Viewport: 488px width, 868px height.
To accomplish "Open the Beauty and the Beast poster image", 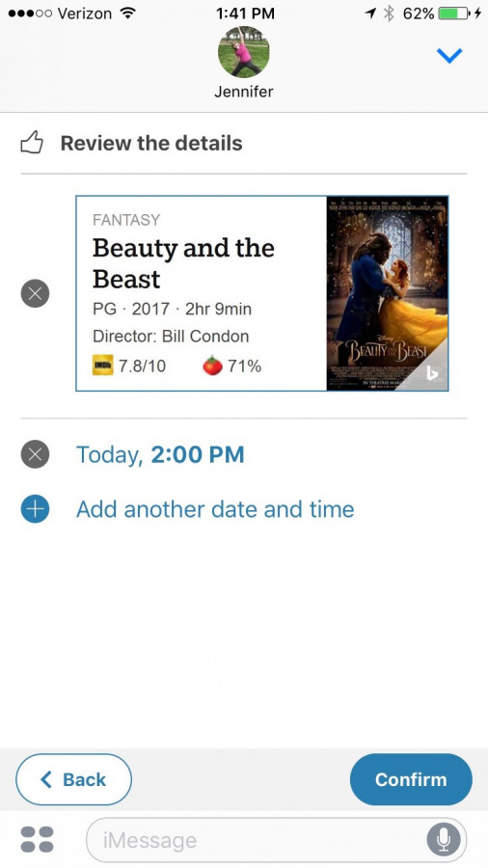I will click(387, 293).
